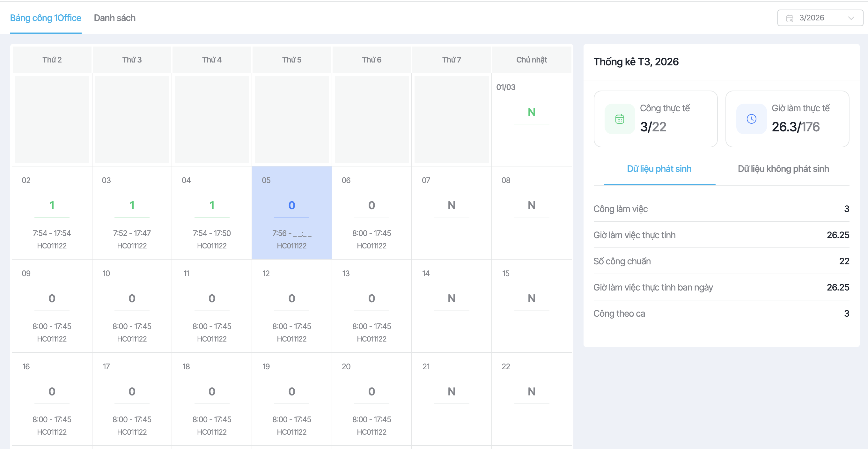Open the day 02 attendance value 1
The image size is (868, 449).
(52, 205)
